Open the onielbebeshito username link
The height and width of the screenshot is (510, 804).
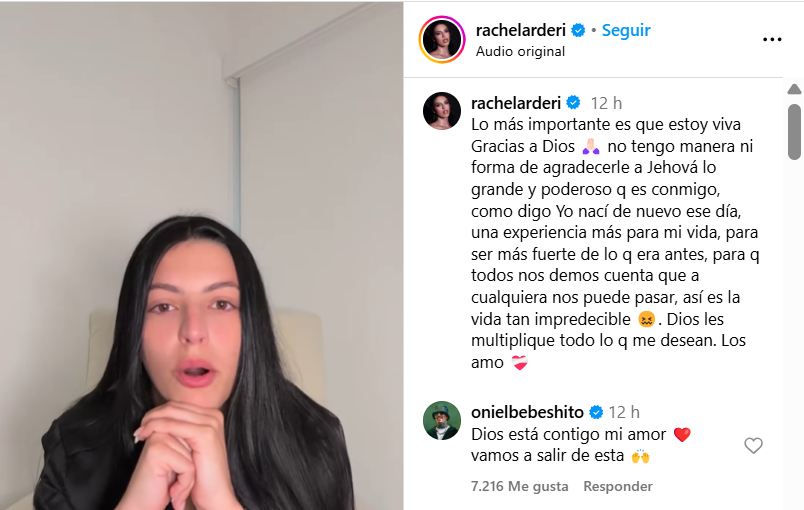click(x=527, y=412)
